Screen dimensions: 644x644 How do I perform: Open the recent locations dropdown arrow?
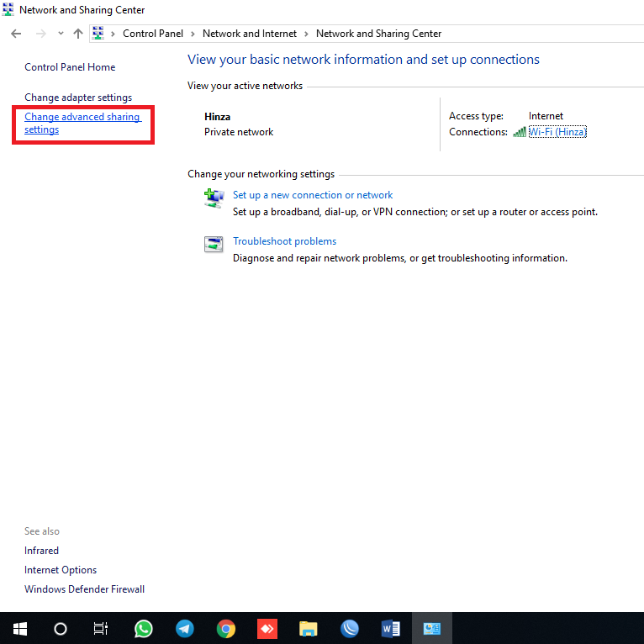(x=61, y=34)
